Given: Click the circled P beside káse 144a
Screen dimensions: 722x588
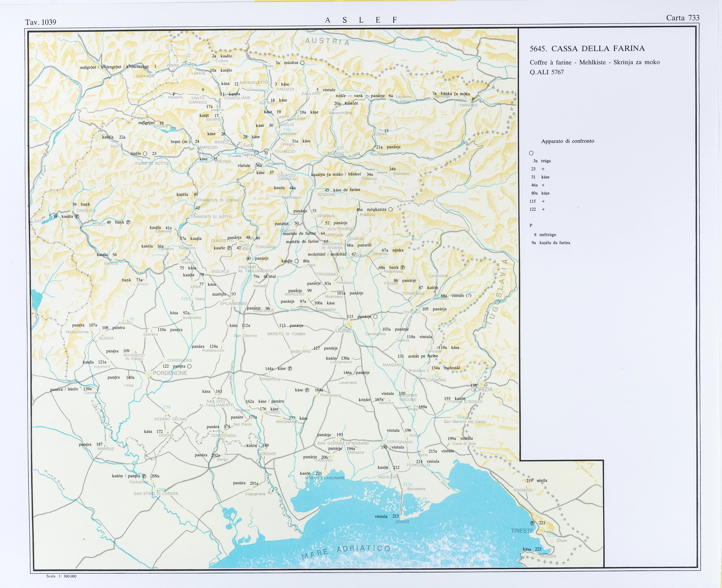Looking at the screenshot, I should (x=290, y=368).
